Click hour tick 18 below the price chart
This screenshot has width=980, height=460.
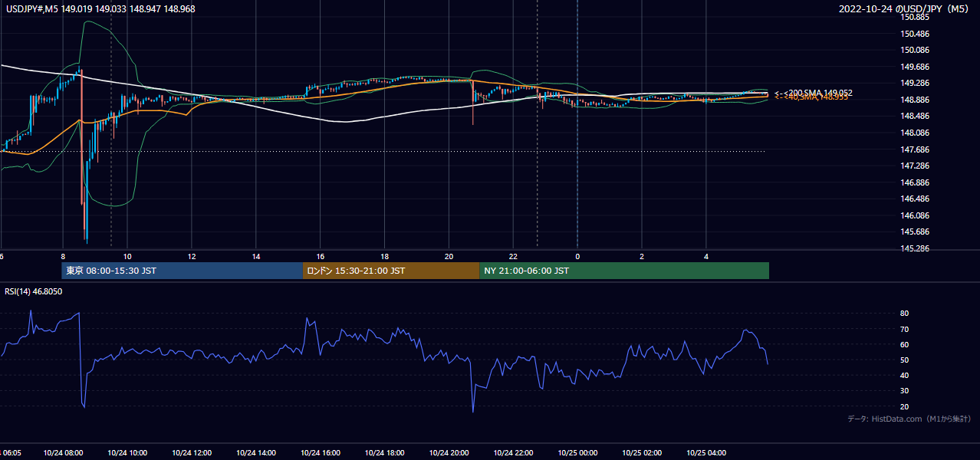[385, 257]
